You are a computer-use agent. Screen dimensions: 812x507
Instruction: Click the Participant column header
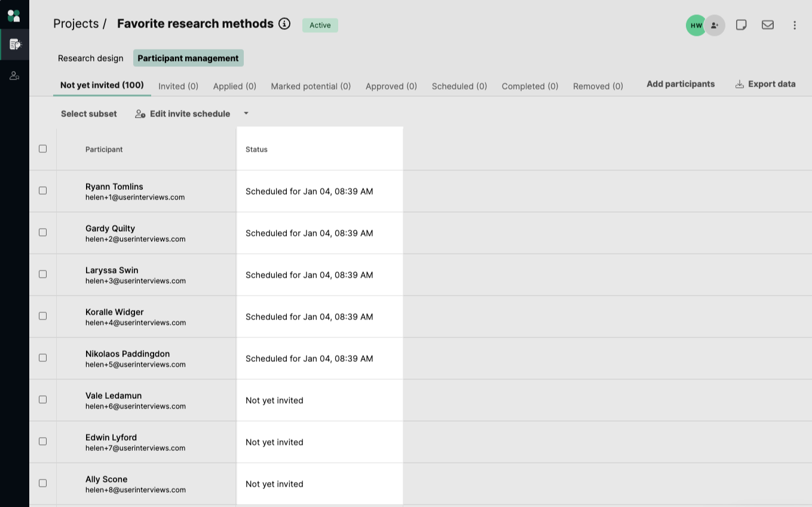pos(104,149)
